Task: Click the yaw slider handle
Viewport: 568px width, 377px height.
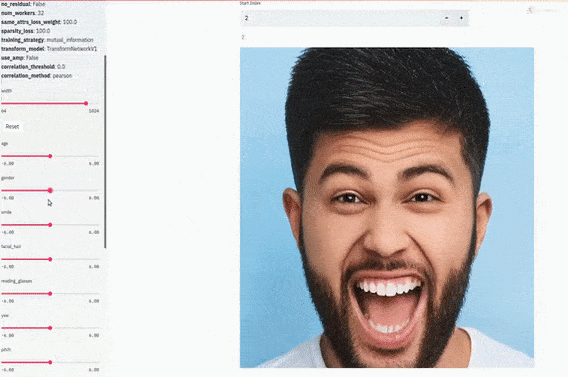Action: click(x=50, y=328)
